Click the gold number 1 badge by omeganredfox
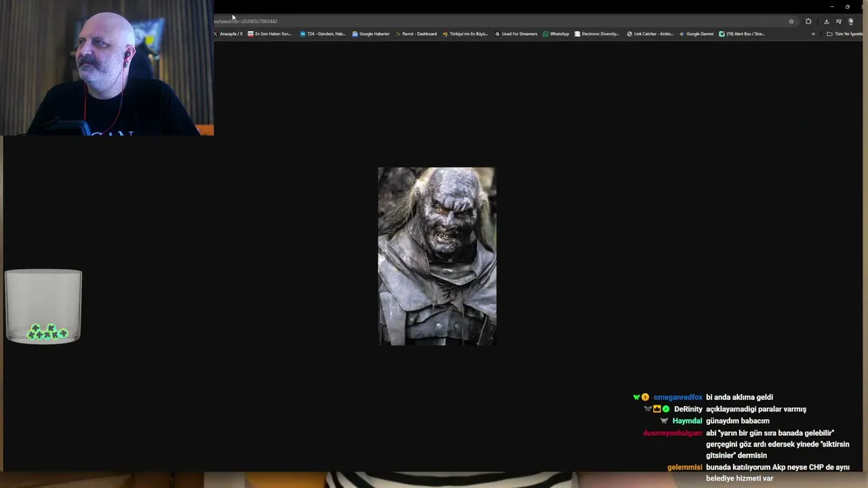868x488 pixels. [646, 397]
